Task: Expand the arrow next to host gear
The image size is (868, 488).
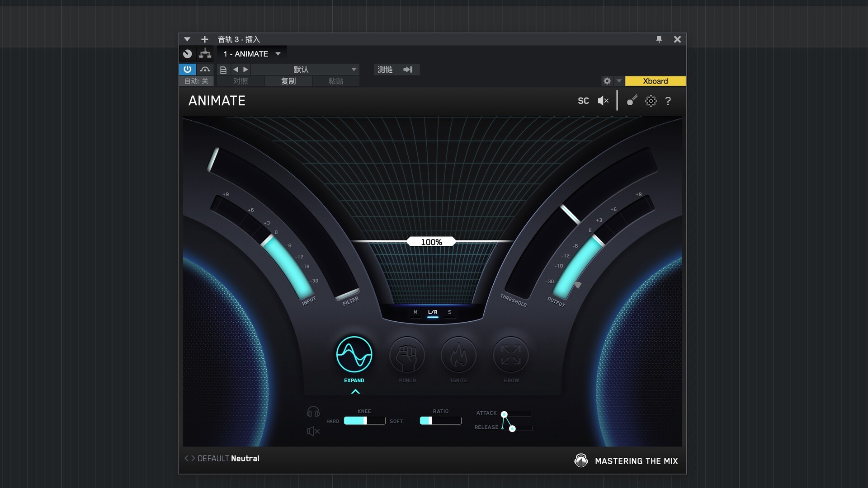Action: 619,81
